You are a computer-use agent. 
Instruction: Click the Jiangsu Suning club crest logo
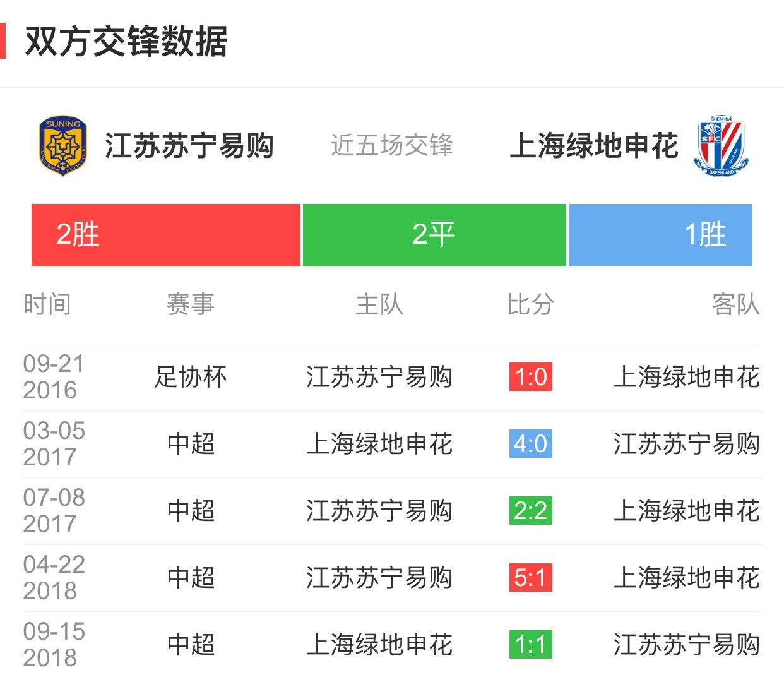point(62,146)
